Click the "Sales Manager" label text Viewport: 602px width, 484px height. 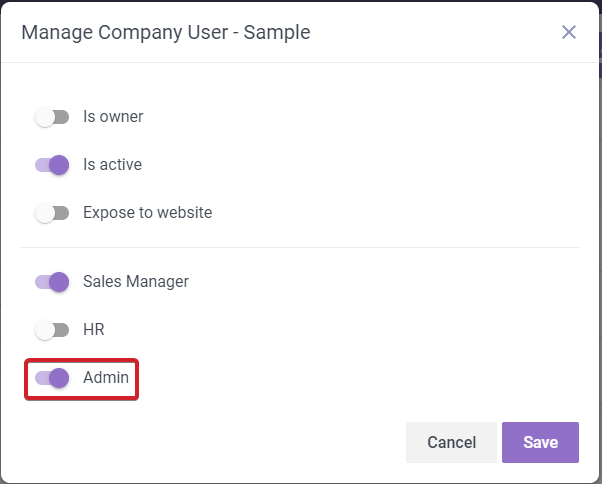(x=135, y=282)
